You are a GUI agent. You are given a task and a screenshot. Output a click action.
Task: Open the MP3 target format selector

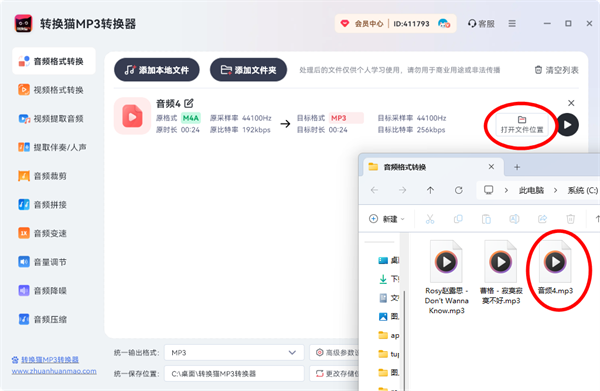click(x=346, y=118)
